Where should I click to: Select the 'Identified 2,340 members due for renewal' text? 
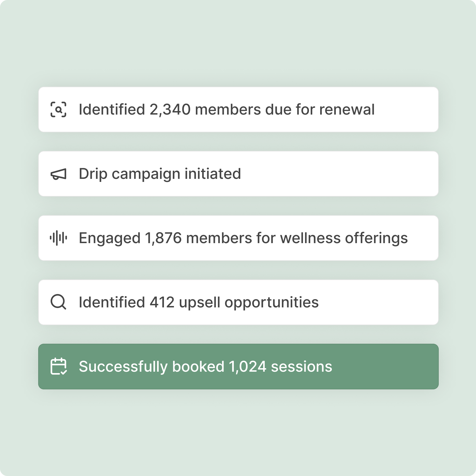pyautogui.click(x=226, y=109)
